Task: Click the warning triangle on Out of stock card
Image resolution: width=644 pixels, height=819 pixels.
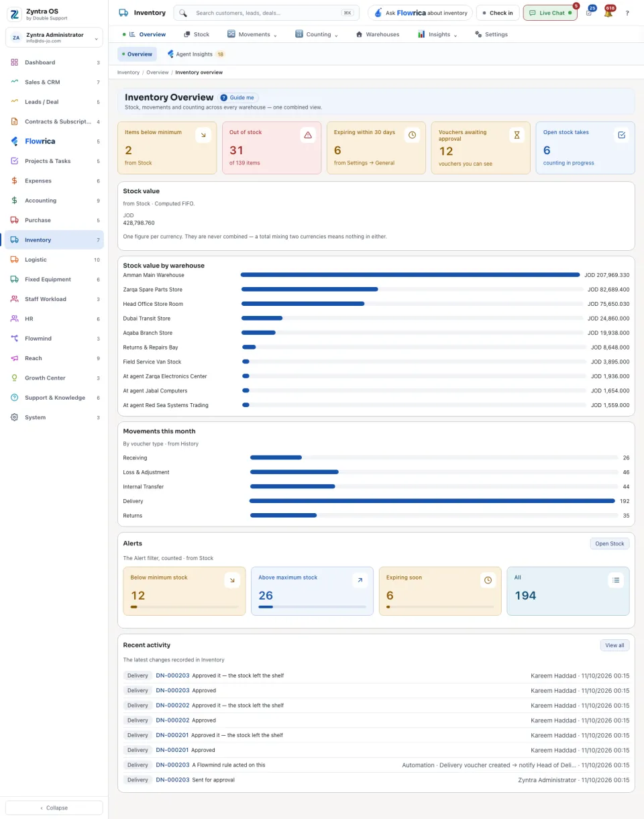Action: (x=308, y=135)
